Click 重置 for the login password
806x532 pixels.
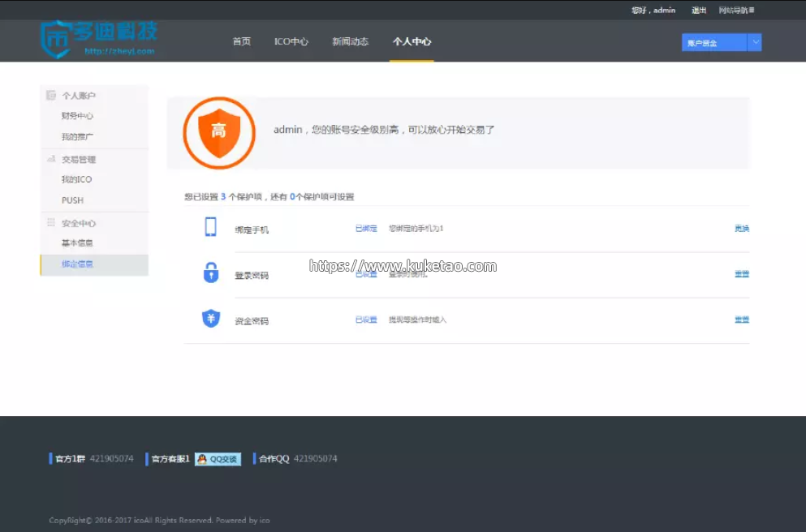coord(741,274)
